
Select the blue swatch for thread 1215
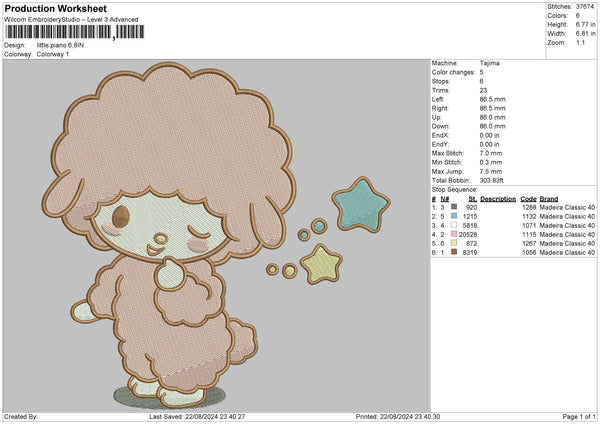pyautogui.click(x=454, y=216)
